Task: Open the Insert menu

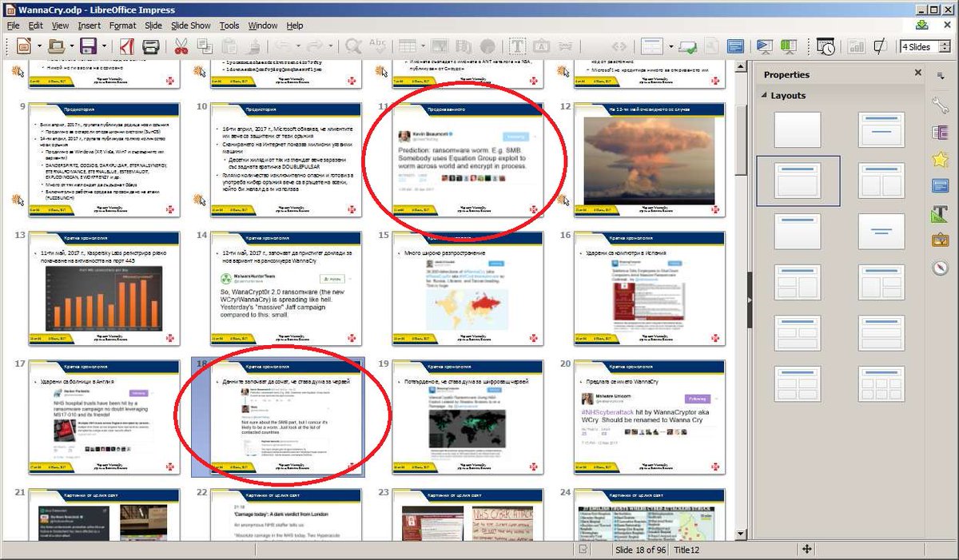Action: pyautogui.click(x=90, y=26)
